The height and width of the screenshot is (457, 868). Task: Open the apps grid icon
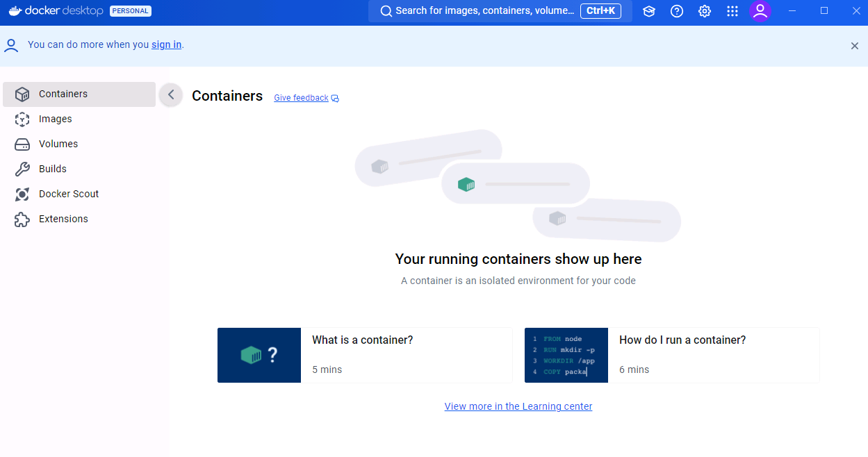tap(732, 11)
